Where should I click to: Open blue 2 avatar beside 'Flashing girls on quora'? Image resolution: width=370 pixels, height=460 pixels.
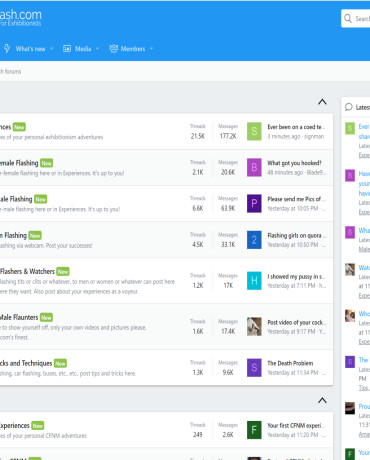tap(254, 240)
